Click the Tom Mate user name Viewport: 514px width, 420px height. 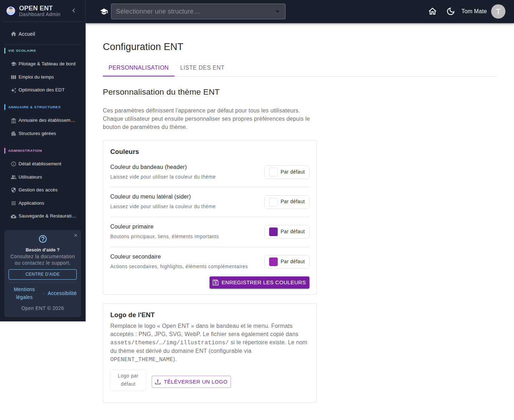[474, 11]
